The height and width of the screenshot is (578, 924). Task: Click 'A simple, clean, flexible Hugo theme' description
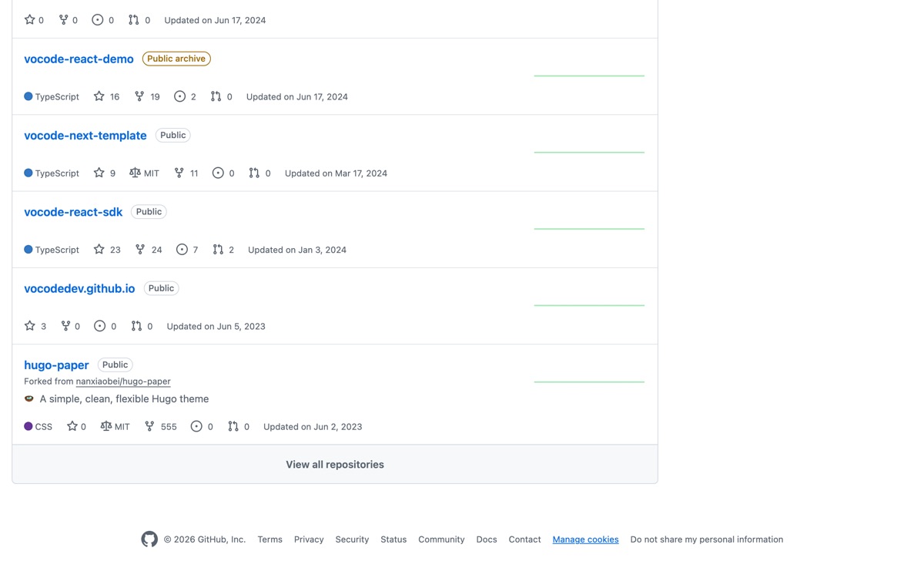coord(124,398)
